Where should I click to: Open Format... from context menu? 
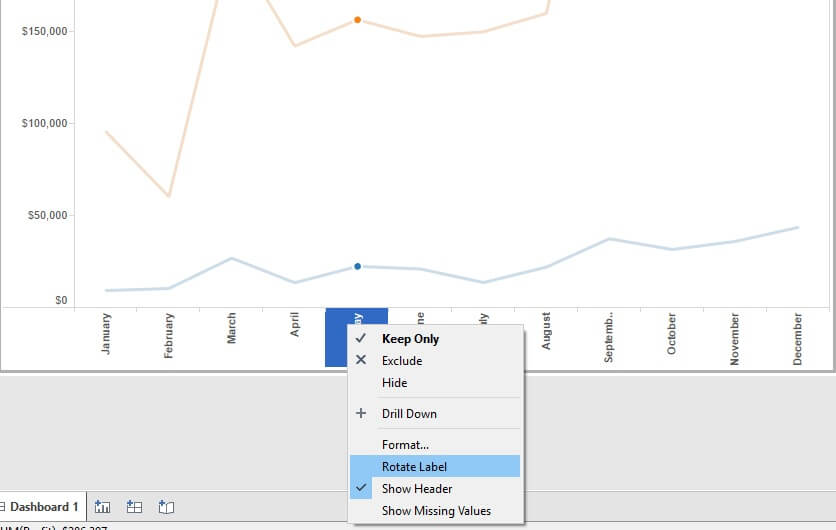coord(435,444)
